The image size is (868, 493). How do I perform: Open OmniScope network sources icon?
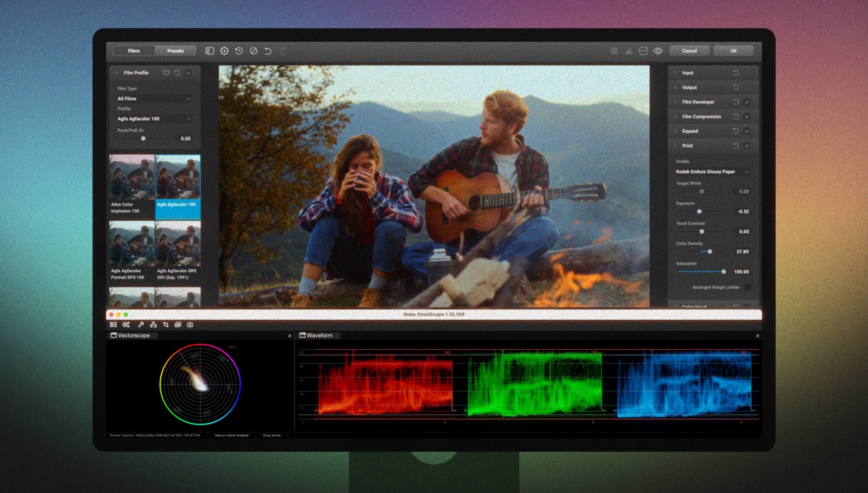tap(153, 324)
